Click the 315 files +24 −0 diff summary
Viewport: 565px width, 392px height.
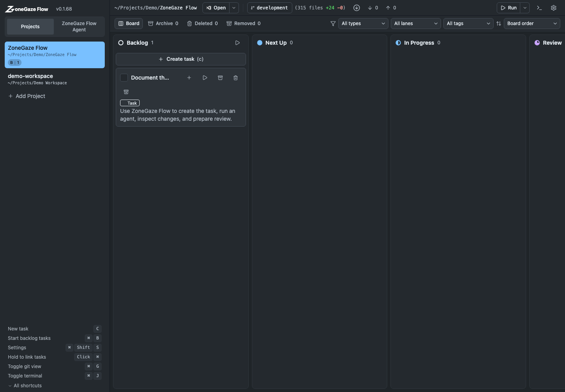tap(320, 8)
